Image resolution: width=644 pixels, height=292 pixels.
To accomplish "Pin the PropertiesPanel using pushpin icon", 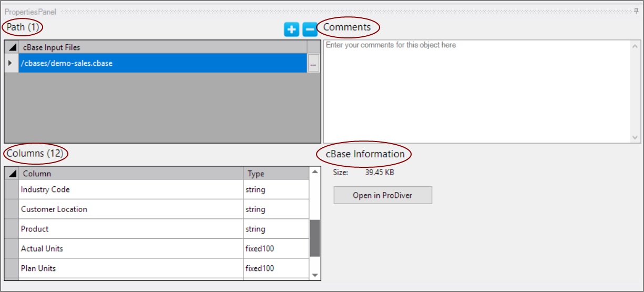I will pyautogui.click(x=637, y=11).
